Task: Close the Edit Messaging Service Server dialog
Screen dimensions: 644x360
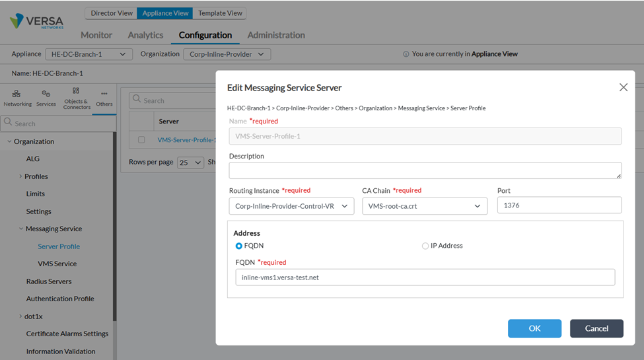Action: [623, 87]
